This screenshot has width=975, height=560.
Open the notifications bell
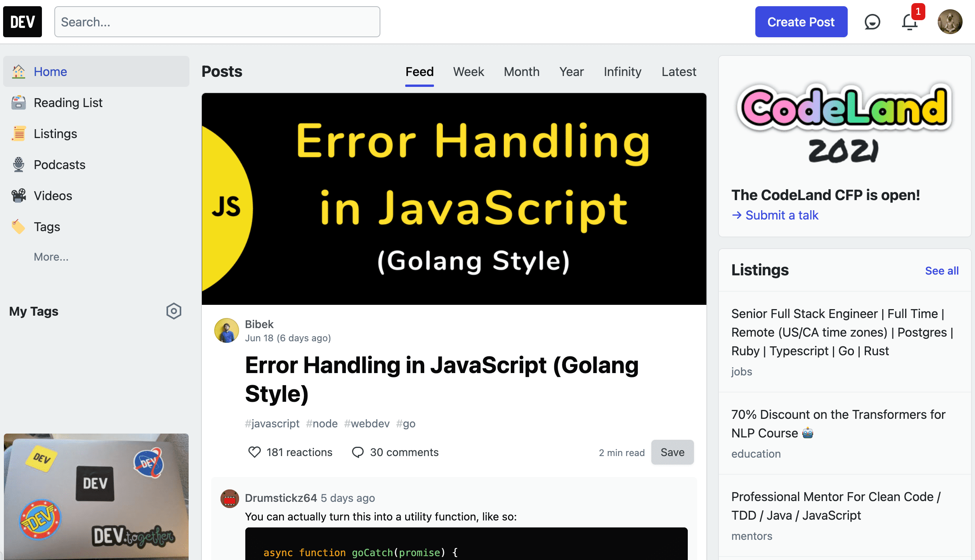click(909, 22)
